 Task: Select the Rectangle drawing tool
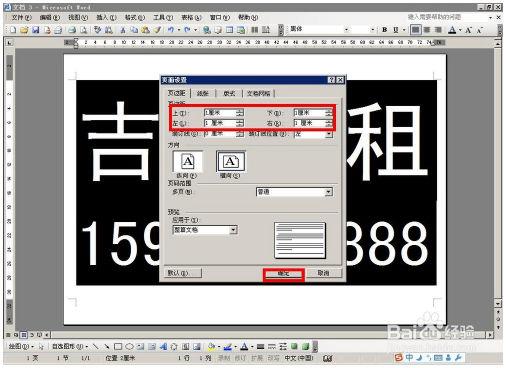tap(118, 347)
